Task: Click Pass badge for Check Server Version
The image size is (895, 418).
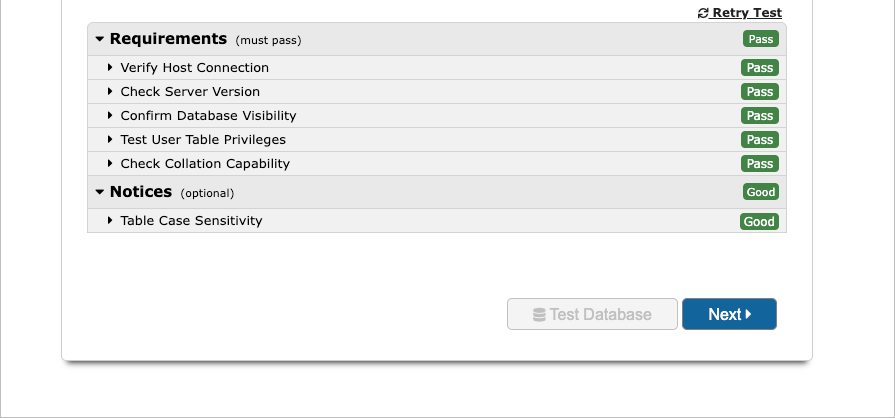Action: [x=760, y=92]
